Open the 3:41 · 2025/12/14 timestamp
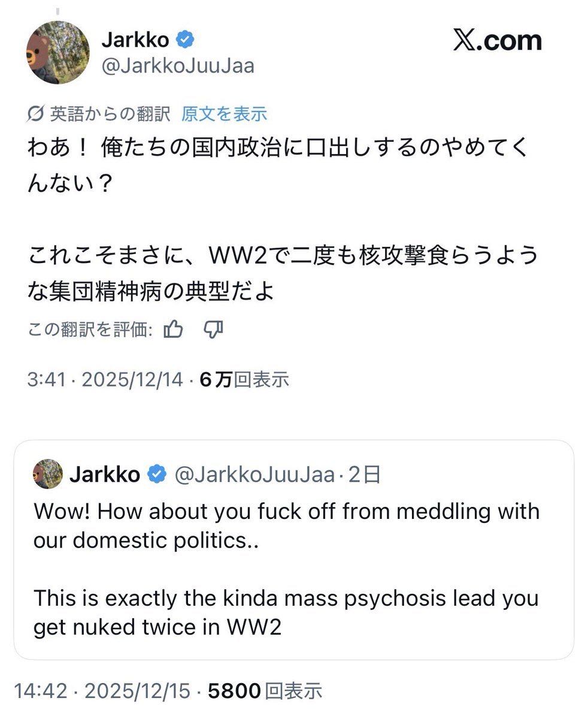The width and height of the screenshot is (588, 719). click(x=105, y=379)
